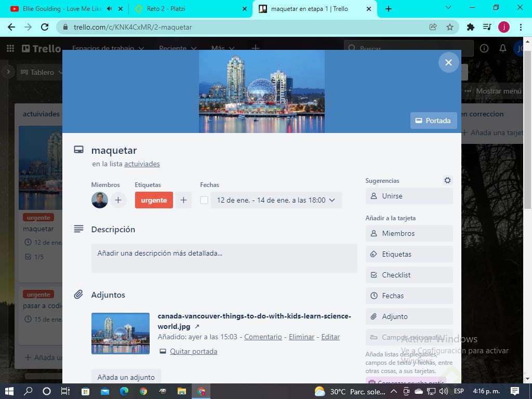The image size is (532, 399).
Task: Expand the date dropdown showing 14 de ene.
Action: click(332, 200)
